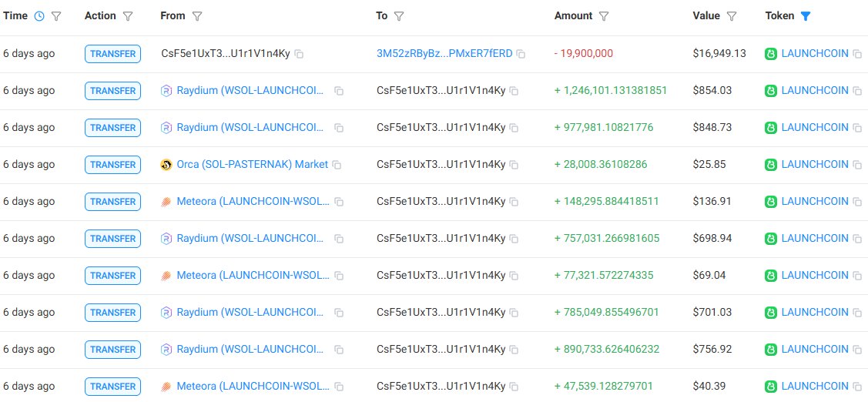Image resolution: width=868 pixels, height=402 pixels.
Task: Open the active Token column filter
Action: (806, 16)
